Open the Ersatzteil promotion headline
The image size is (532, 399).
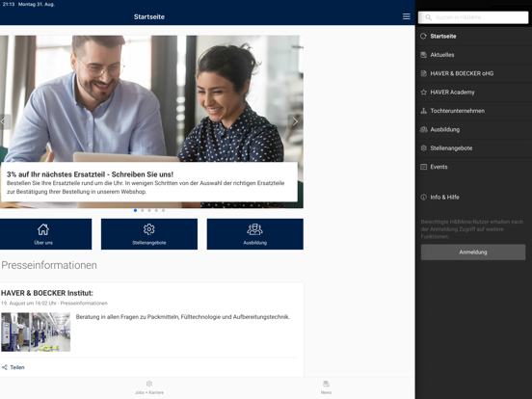(x=90, y=174)
